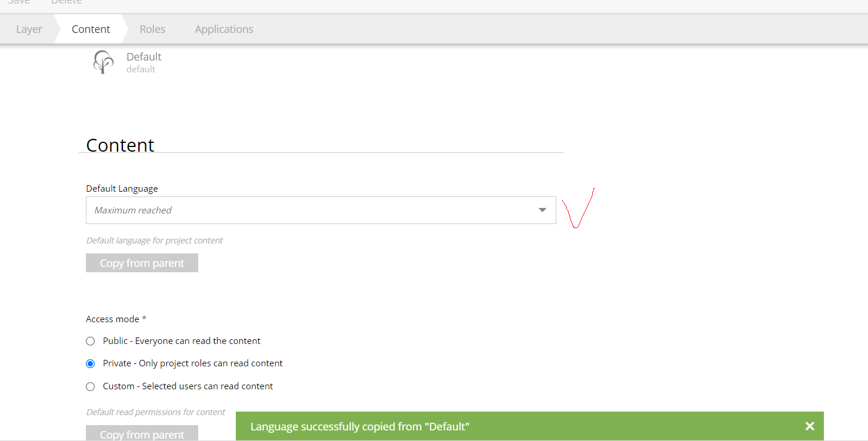Image resolution: width=868 pixels, height=441 pixels.
Task: Open the Layer wizard step
Action: pyautogui.click(x=29, y=29)
